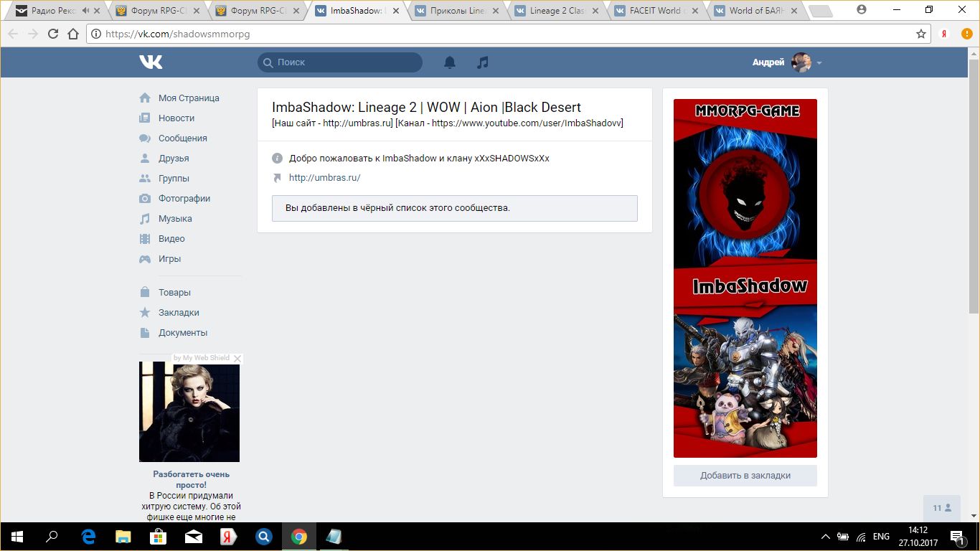The image size is (980, 551).
Task: Mute the audio icon on the Радио Рекорд tab
Action: 87,11
